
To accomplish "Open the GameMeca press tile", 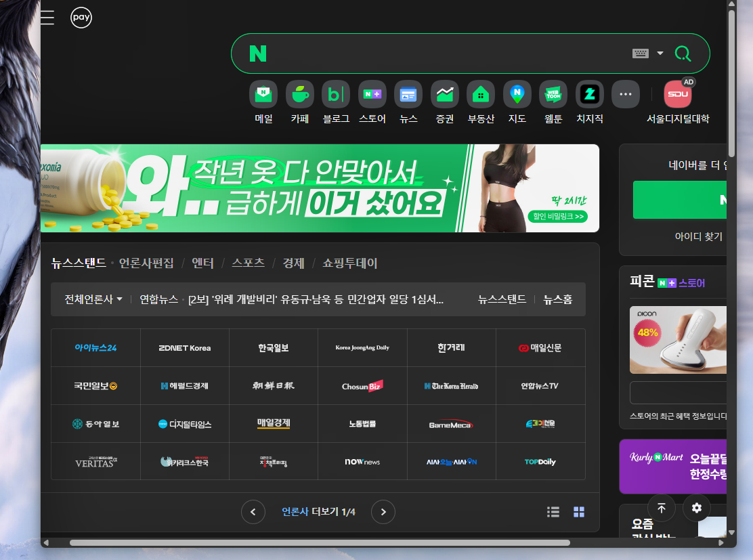I will point(452,424).
